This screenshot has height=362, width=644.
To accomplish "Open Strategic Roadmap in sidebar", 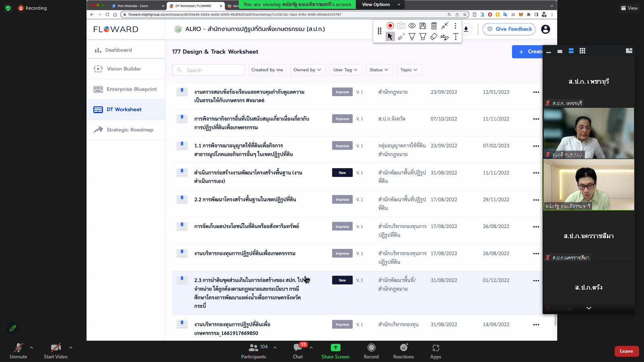I will (130, 130).
